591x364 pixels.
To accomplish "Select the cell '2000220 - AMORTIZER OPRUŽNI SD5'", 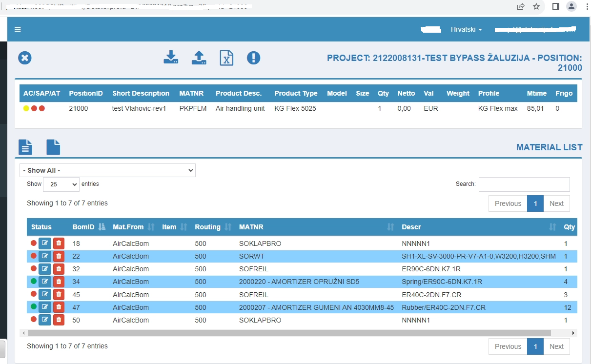I will click(299, 282).
